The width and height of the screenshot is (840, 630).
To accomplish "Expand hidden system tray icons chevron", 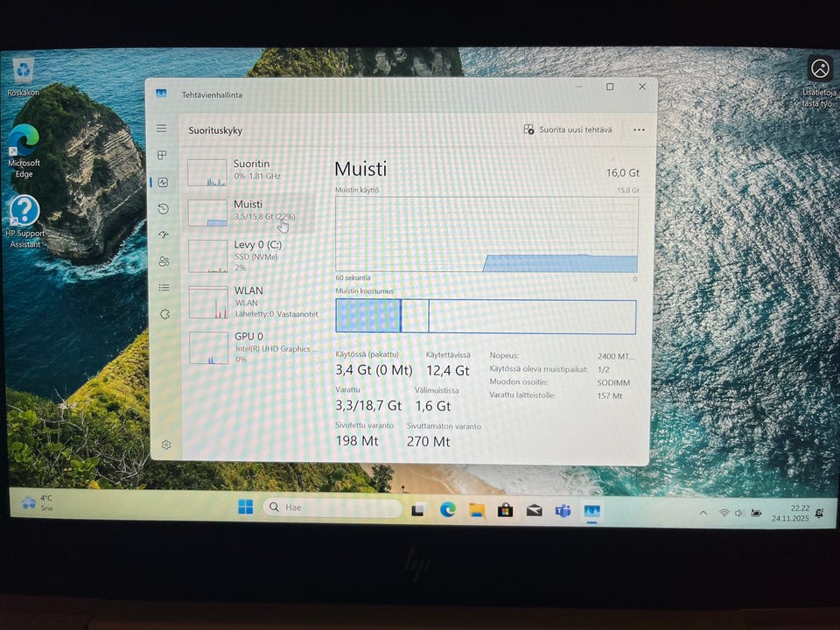I will (x=703, y=513).
